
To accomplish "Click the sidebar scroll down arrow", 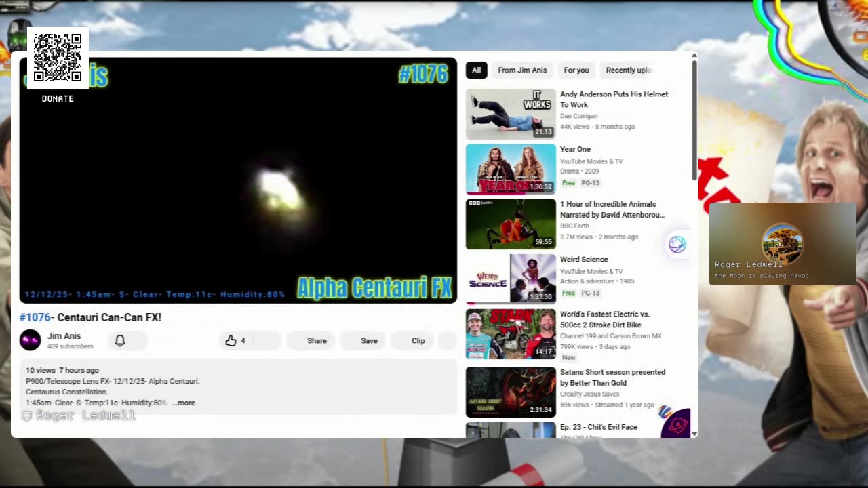I will [x=694, y=433].
